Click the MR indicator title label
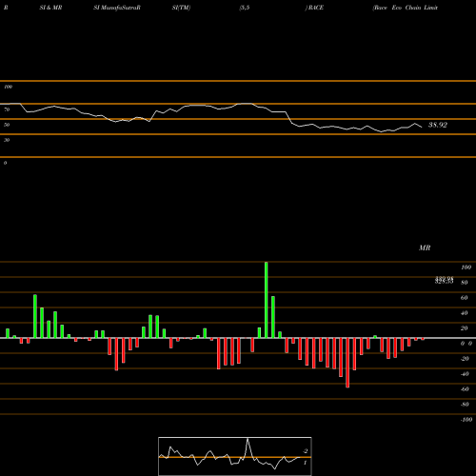 click(x=425, y=248)
